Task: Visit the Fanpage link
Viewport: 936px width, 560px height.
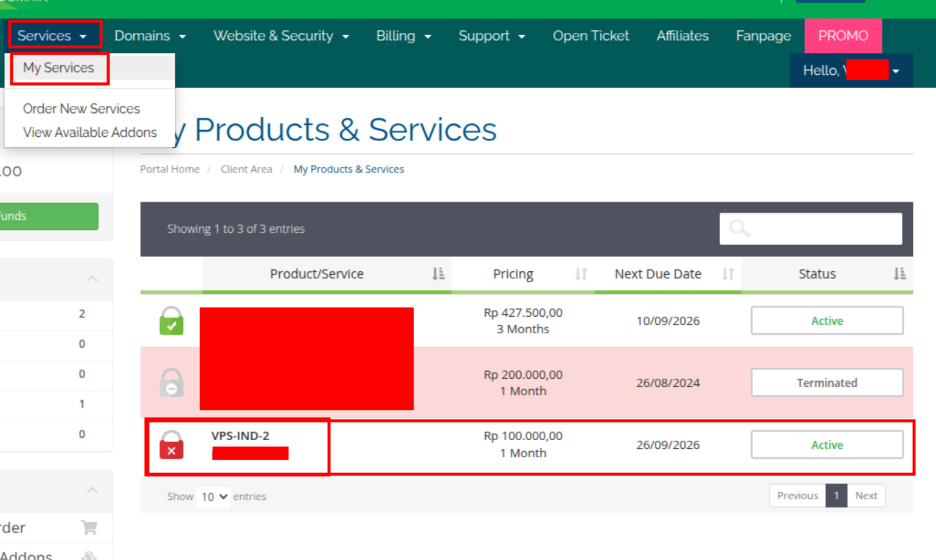Action: [x=763, y=36]
